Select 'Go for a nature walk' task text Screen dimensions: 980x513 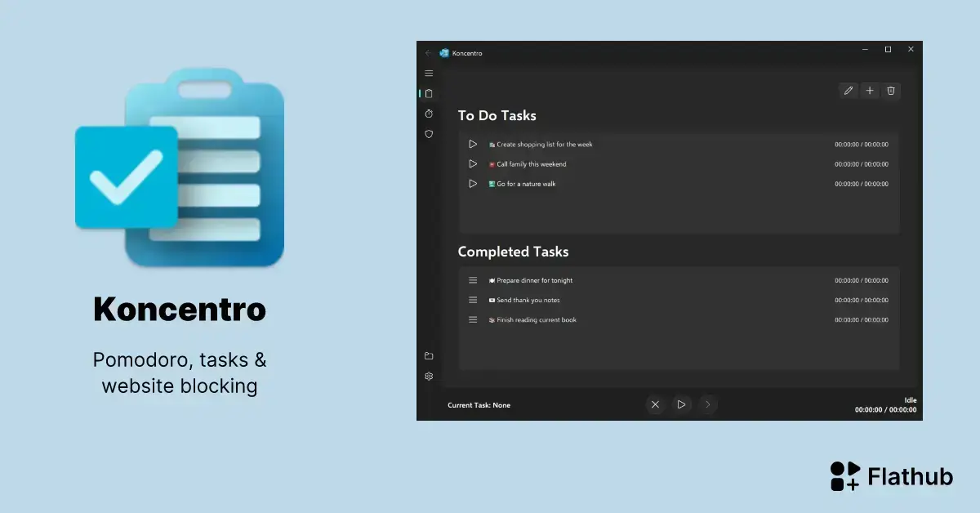click(526, 184)
